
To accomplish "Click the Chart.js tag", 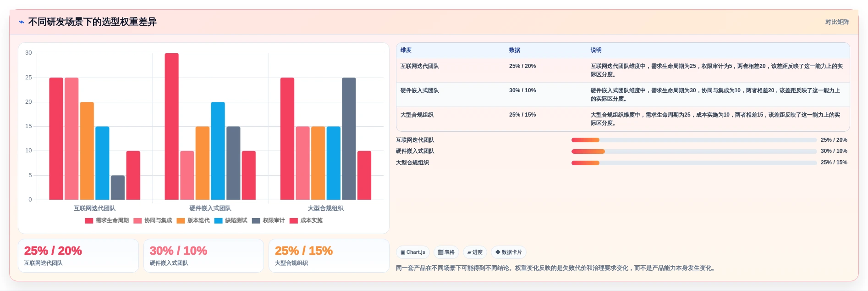I will [413, 252].
